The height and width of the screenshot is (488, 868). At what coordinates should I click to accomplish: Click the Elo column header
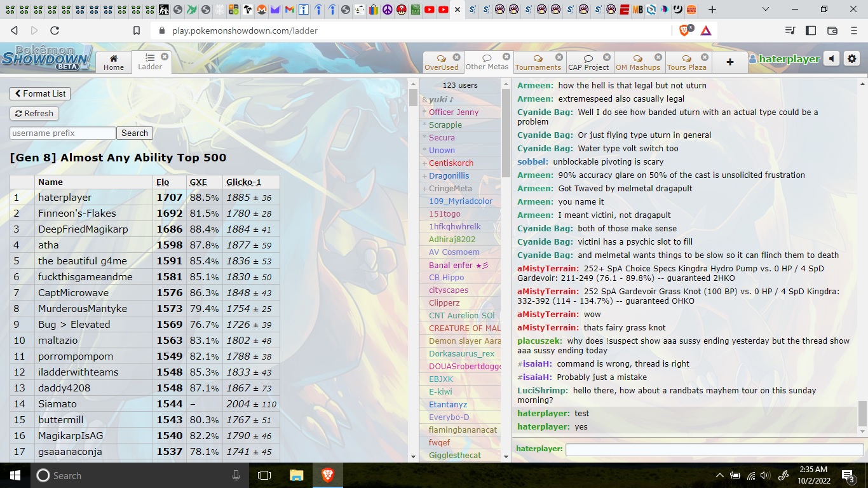pyautogui.click(x=163, y=182)
